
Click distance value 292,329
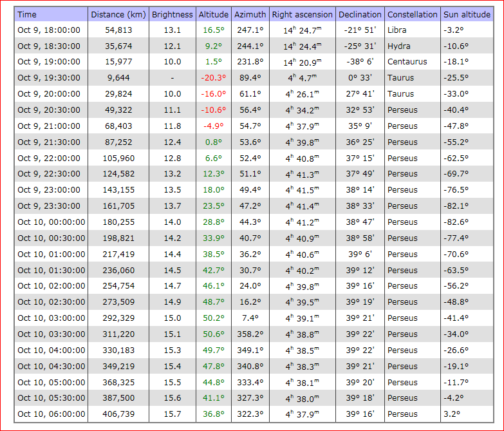pos(118,318)
